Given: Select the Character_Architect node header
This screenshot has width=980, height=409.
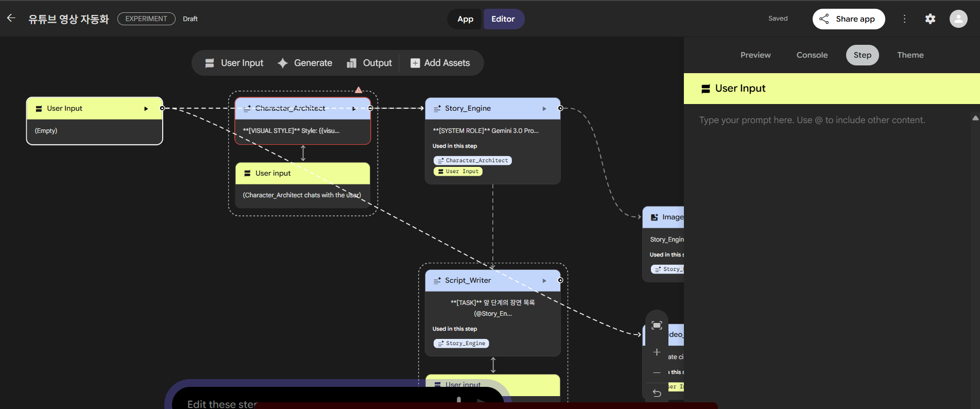Looking at the screenshot, I should coord(303,109).
